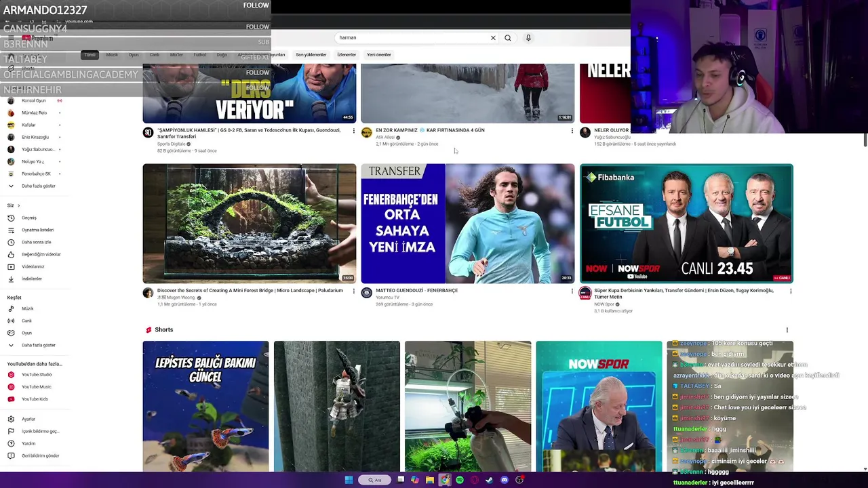Open Videolarınız in sidebar
Viewport: 868px width, 488px height.
click(33, 266)
